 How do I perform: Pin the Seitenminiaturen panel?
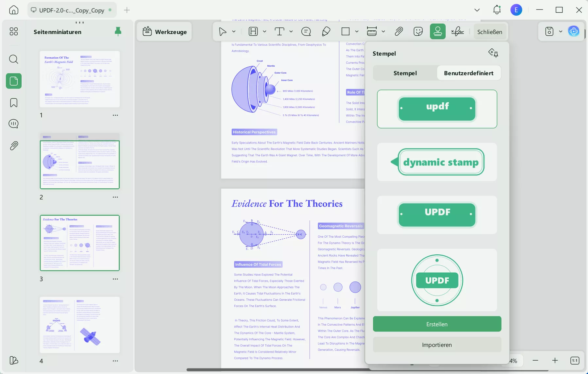pyautogui.click(x=118, y=31)
